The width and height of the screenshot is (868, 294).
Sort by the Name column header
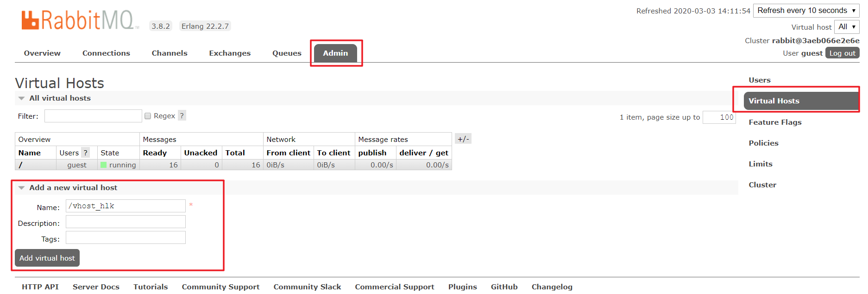point(30,153)
